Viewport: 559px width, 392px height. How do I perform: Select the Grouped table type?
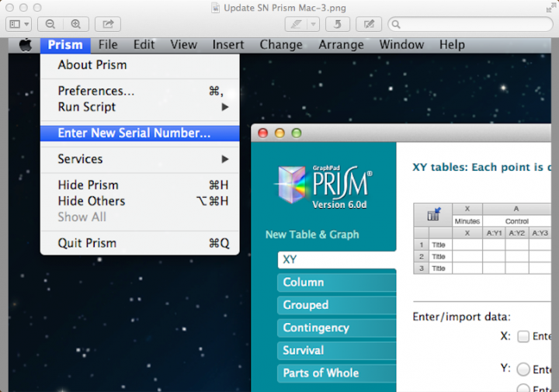[337, 305]
